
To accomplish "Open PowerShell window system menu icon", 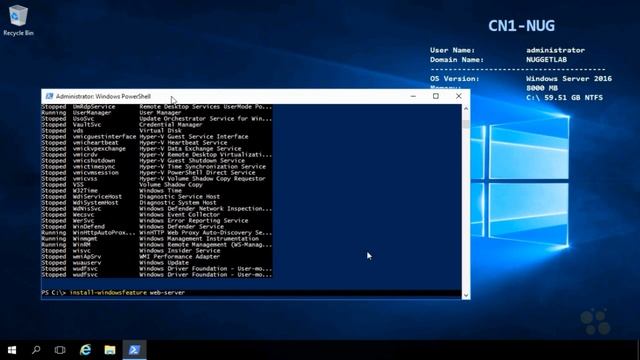I will tap(49, 96).
